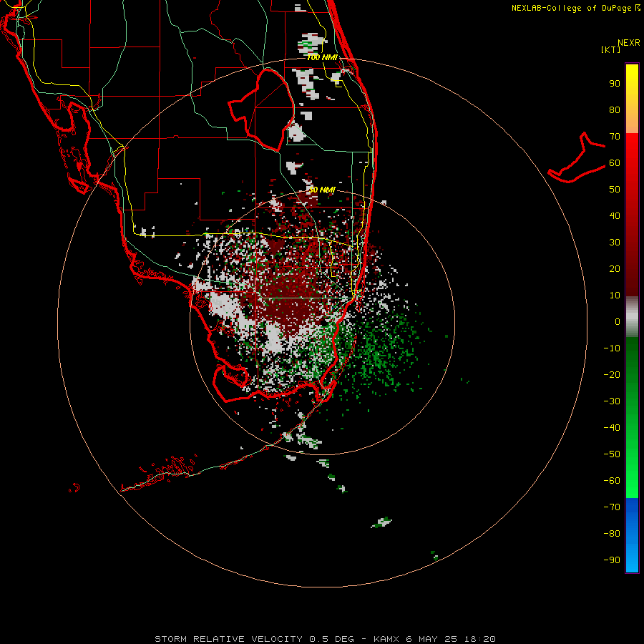Image resolution: width=644 pixels, height=644 pixels.
Task: Select the -70 value on the velocity scale
Action: (x=612, y=507)
